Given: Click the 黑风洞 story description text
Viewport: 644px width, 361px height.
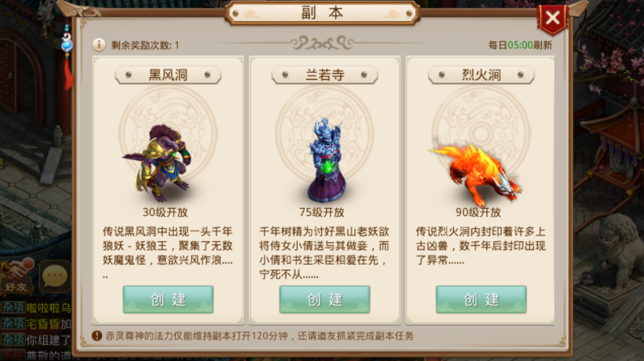Looking at the screenshot, I should 168,253.
